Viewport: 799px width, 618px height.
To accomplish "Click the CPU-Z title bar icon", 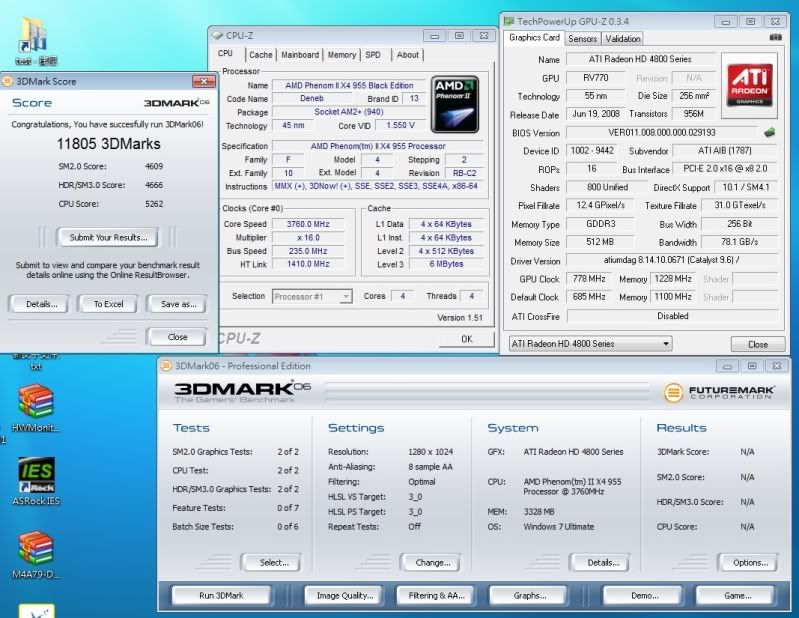I will [x=218, y=36].
